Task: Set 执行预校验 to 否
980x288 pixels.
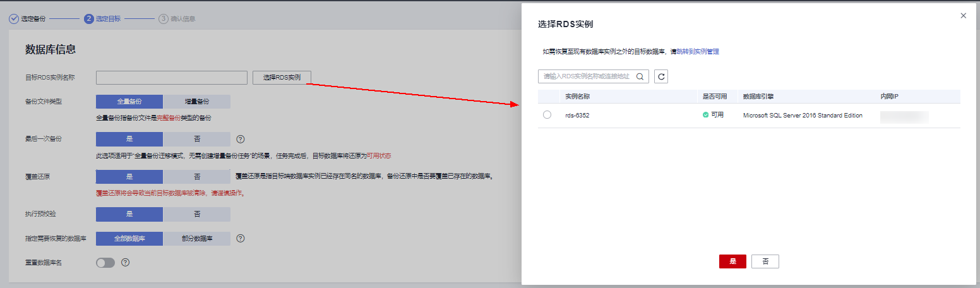Action: click(x=197, y=214)
